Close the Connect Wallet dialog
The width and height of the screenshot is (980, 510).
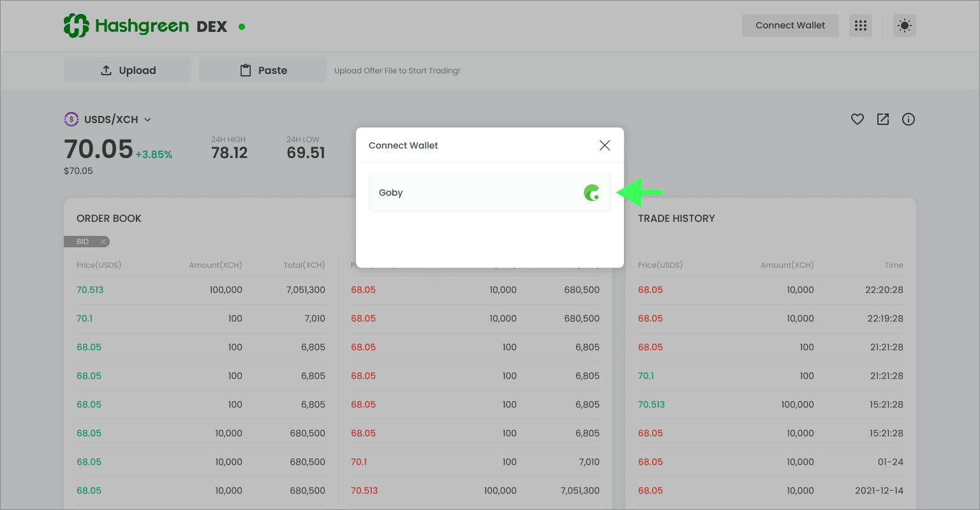tap(605, 145)
